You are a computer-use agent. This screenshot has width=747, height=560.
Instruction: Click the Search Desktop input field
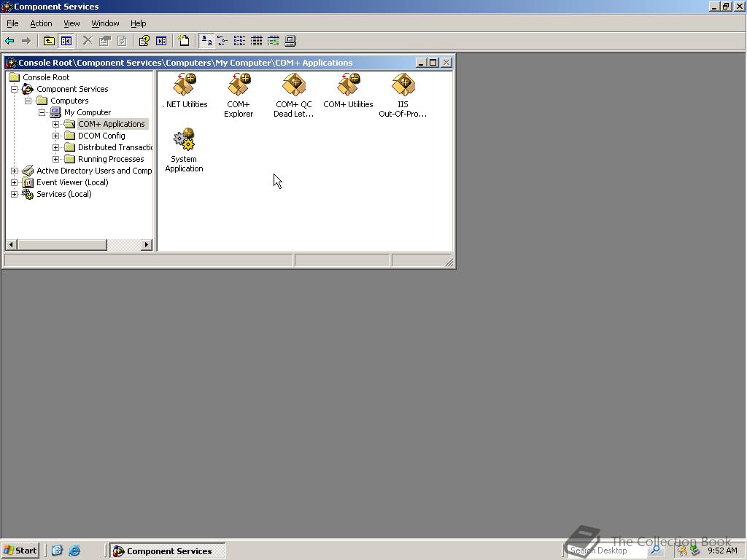(608, 550)
